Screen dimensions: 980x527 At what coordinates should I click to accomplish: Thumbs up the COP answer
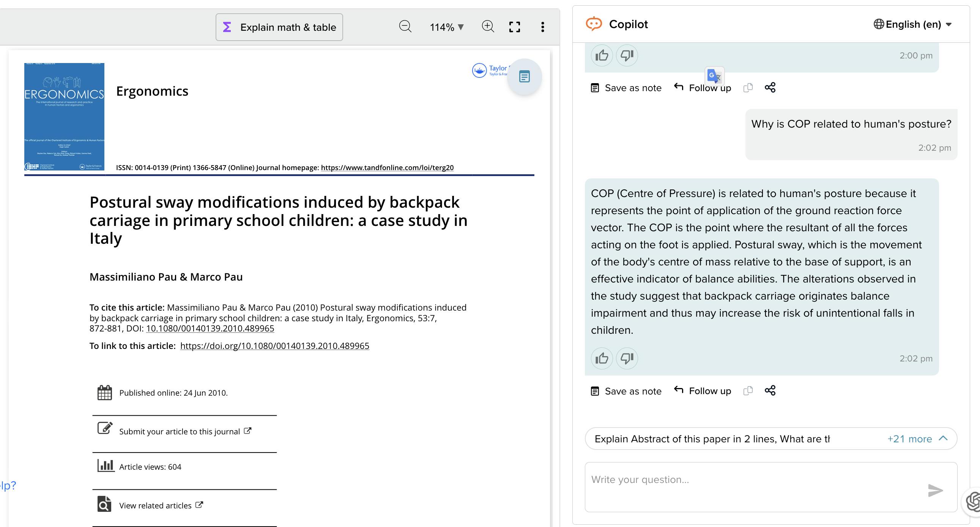point(602,358)
